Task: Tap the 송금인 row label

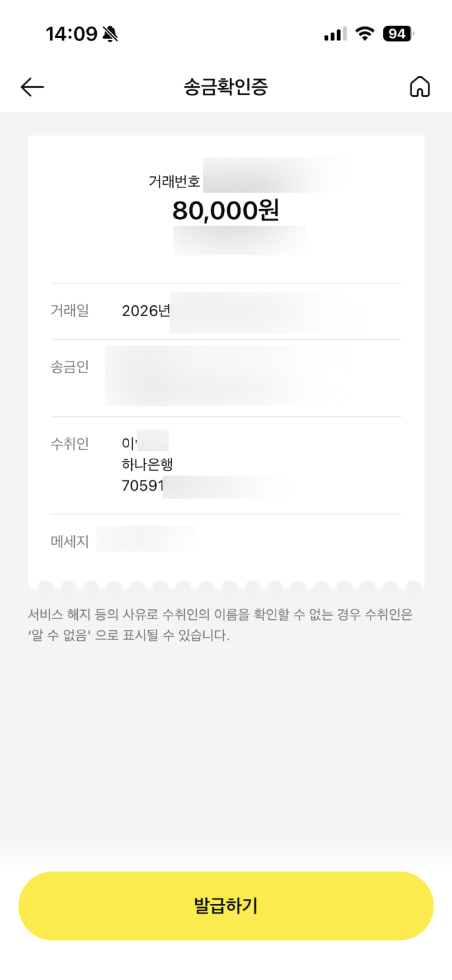Action: [70, 367]
